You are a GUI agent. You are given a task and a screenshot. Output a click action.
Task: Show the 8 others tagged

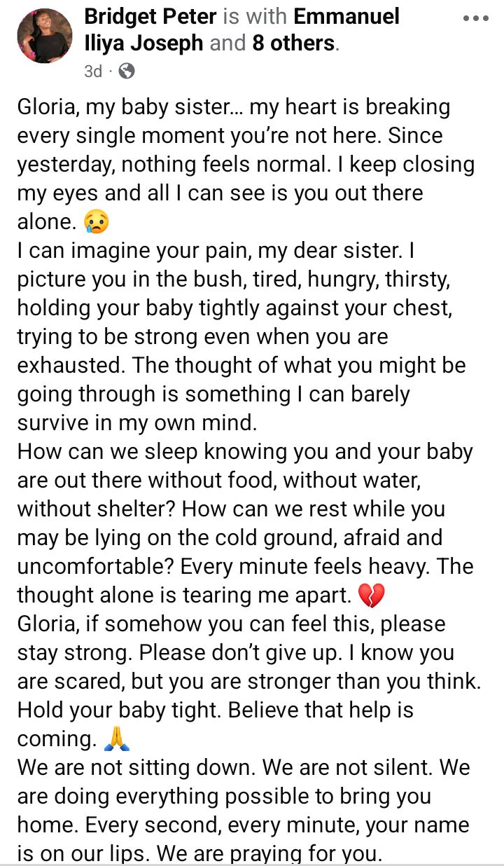coord(293,43)
